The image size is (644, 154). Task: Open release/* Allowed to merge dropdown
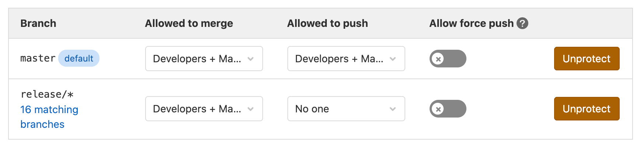[x=204, y=109]
